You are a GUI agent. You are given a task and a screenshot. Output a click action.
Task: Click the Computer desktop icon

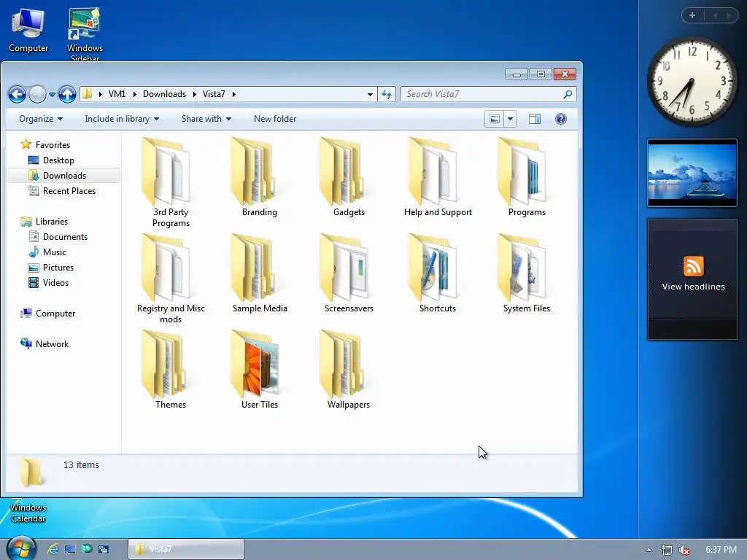coord(28,31)
